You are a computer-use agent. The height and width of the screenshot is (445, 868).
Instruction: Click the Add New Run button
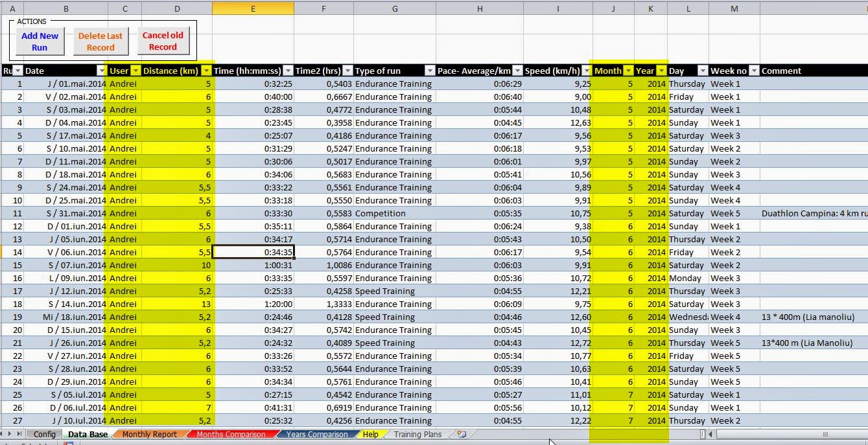click(x=40, y=41)
